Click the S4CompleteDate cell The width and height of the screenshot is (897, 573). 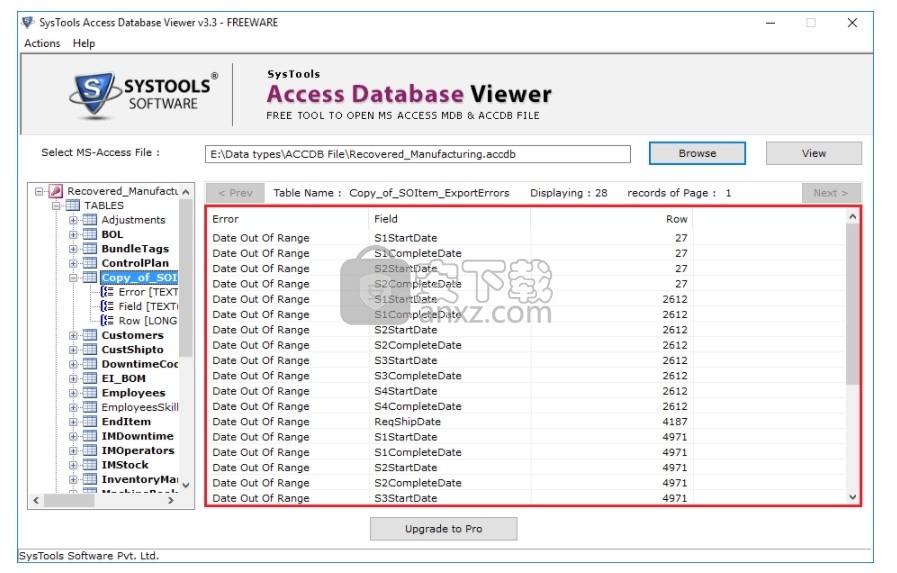(418, 407)
